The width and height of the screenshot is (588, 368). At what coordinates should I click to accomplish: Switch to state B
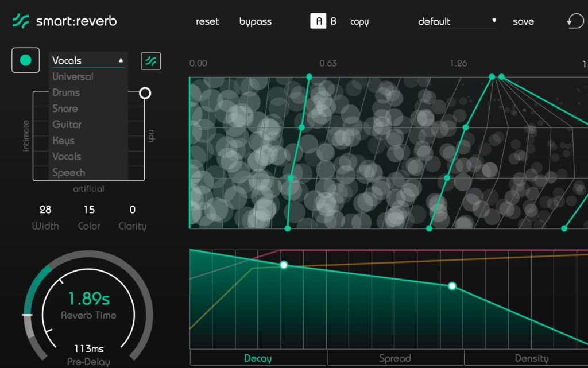point(334,22)
